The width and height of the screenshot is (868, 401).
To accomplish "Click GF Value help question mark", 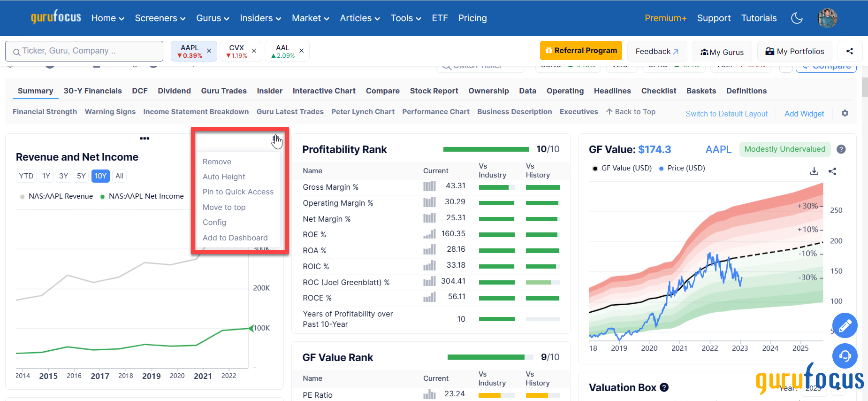I will click(841, 149).
